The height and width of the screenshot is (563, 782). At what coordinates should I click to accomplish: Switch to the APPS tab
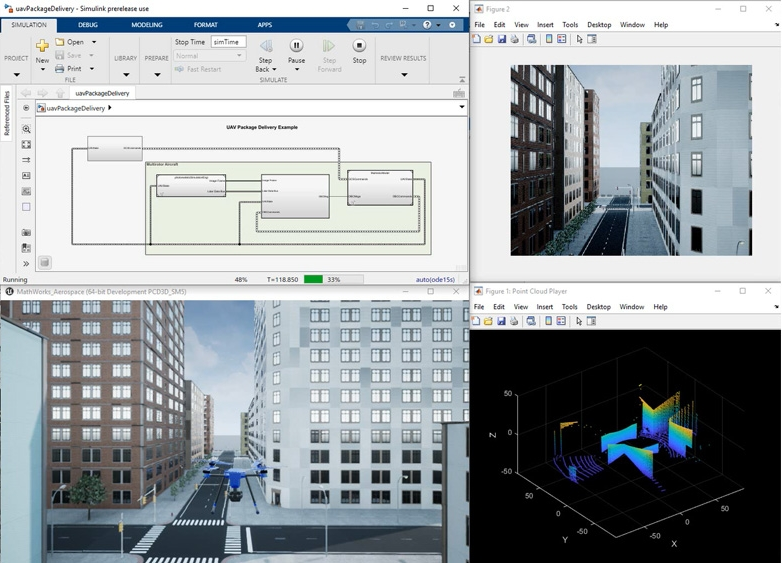(265, 24)
